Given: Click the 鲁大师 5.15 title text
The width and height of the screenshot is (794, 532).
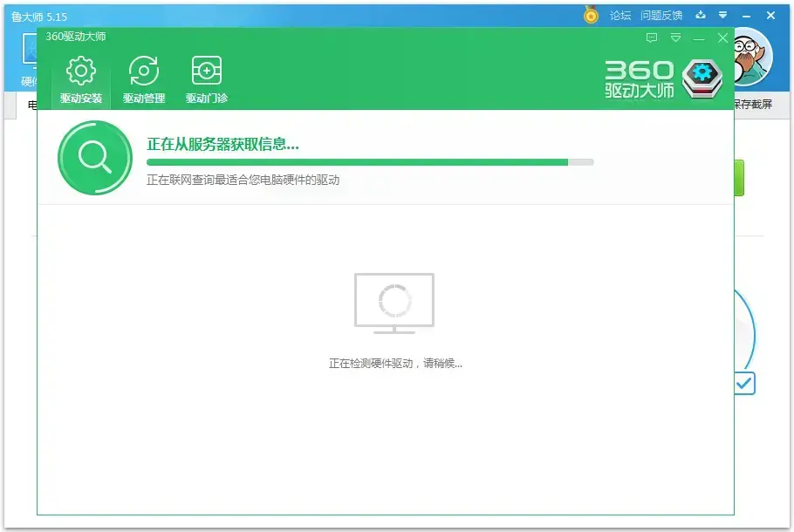Looking at the screenshot, I should coord(39,17).
